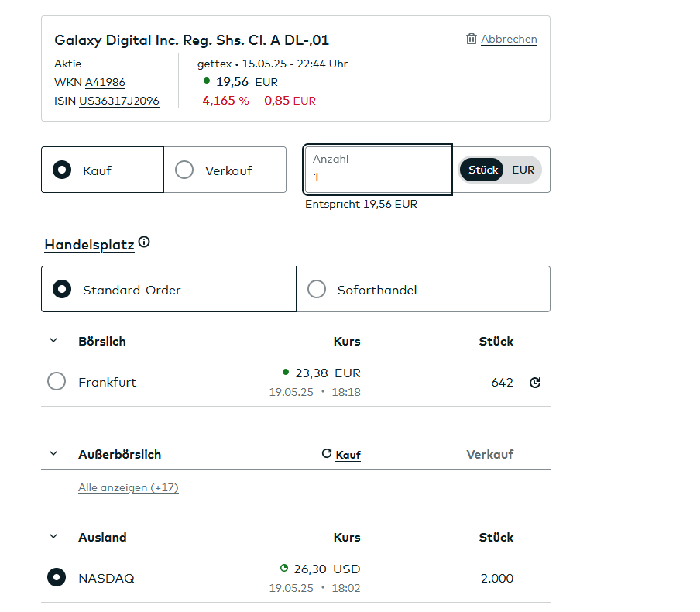Click the refresh icon beside Außerbörslich Kauf
This screenshot has width=700, height=612.
coord(326,453)
